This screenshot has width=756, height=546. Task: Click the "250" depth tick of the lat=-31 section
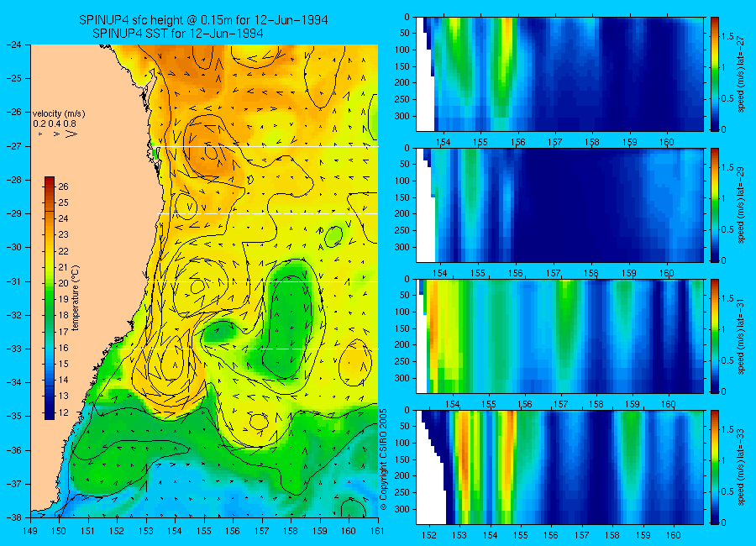pyautogui.click(x=402, y=362)
